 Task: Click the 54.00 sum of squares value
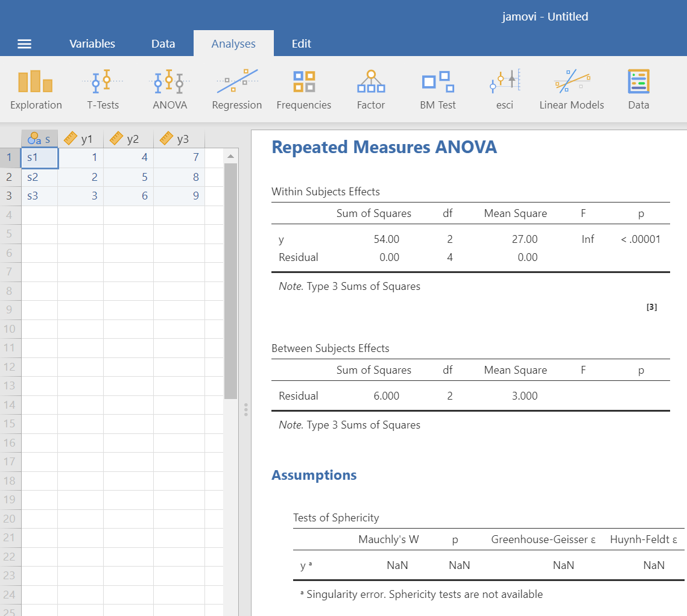387,239
